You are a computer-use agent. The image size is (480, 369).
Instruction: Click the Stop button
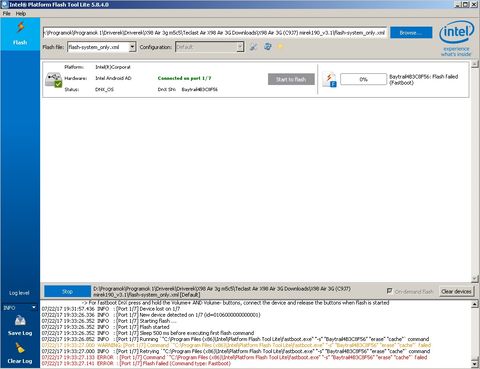click(67, 291)
